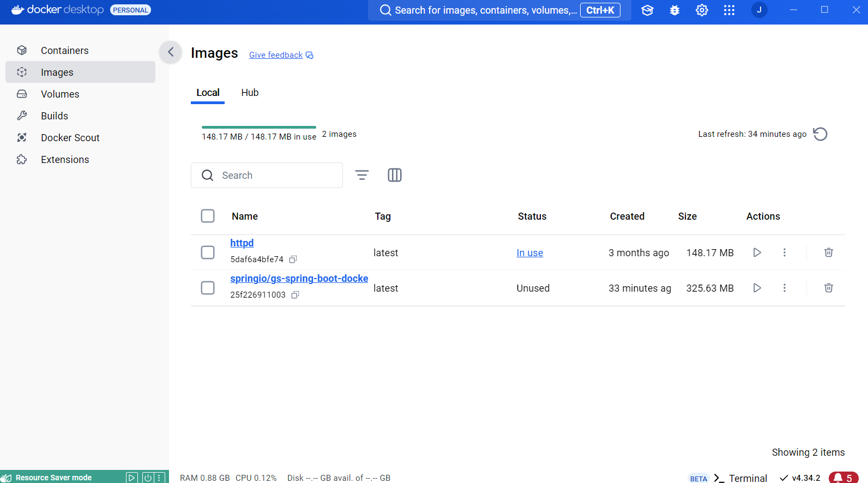Click the global search bar

[499, 10]
